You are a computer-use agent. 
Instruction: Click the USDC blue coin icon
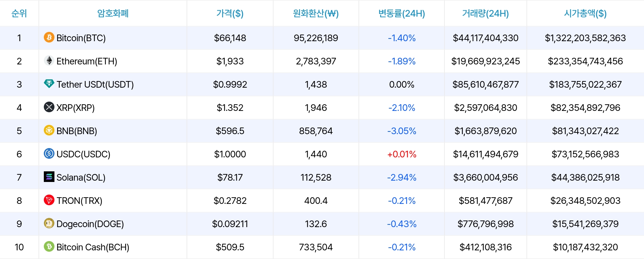(x=49, y=153)
